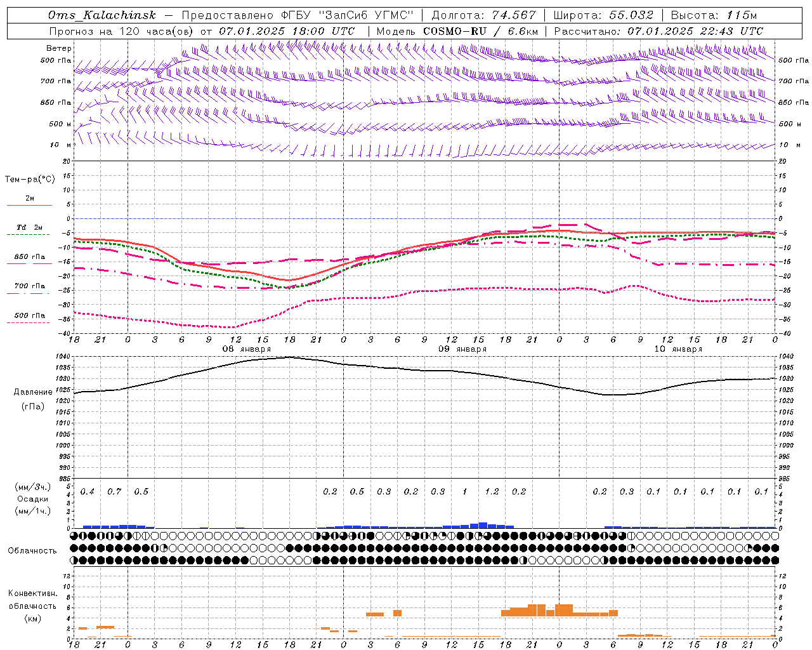Click the station name Oms_Kalachinsk in header

tap(101, 15)
